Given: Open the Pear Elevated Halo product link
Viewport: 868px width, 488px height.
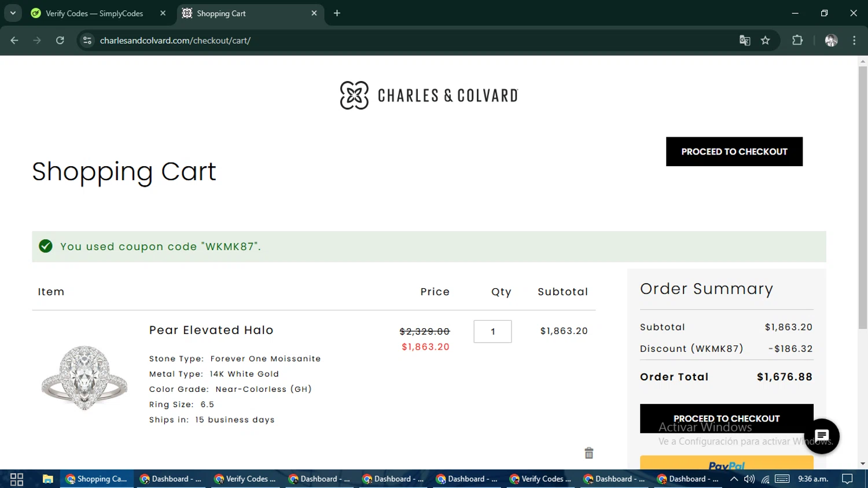Looking at the screenshot, I should [211, 330].
